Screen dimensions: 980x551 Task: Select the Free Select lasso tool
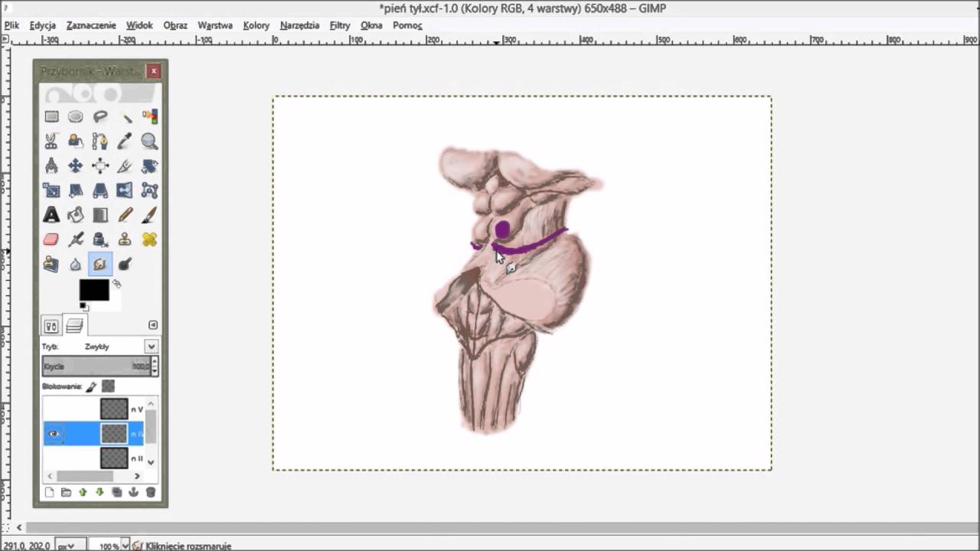coord(100,116)
